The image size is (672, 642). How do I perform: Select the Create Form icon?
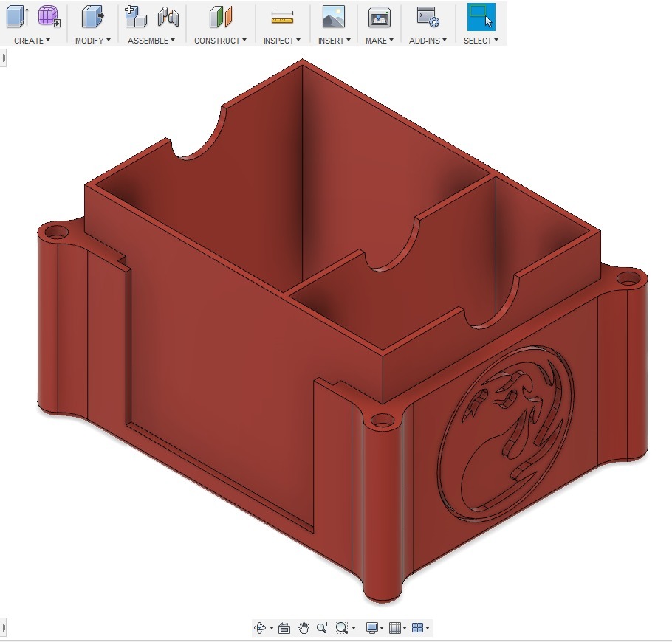point(49,16)
